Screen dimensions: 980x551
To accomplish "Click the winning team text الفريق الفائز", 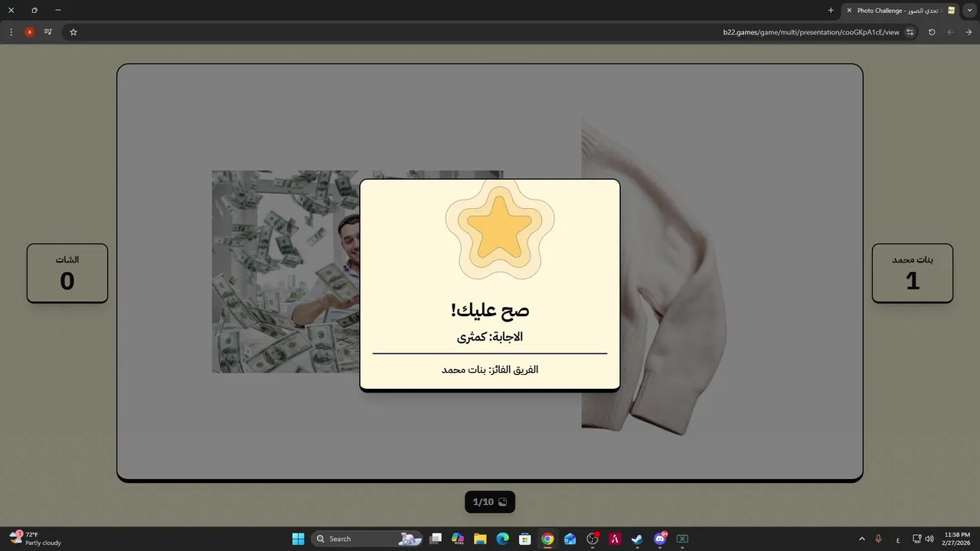I will click(490, 370).
